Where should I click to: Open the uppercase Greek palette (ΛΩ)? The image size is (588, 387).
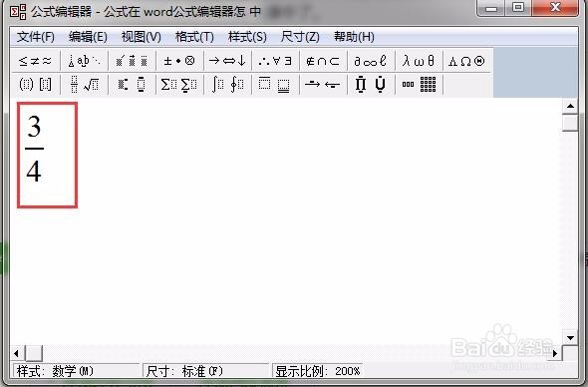(466, 61)
